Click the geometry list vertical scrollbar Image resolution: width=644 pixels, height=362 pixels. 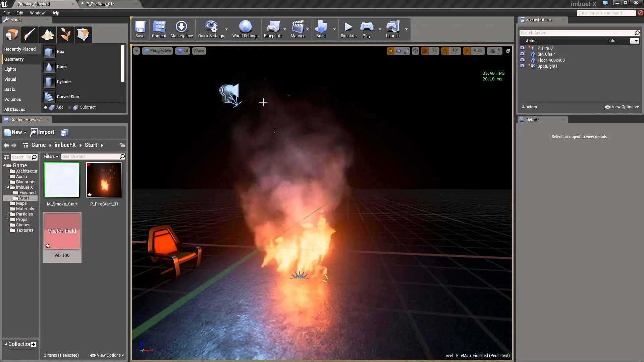pyautogui.click(x=123, y=64)
